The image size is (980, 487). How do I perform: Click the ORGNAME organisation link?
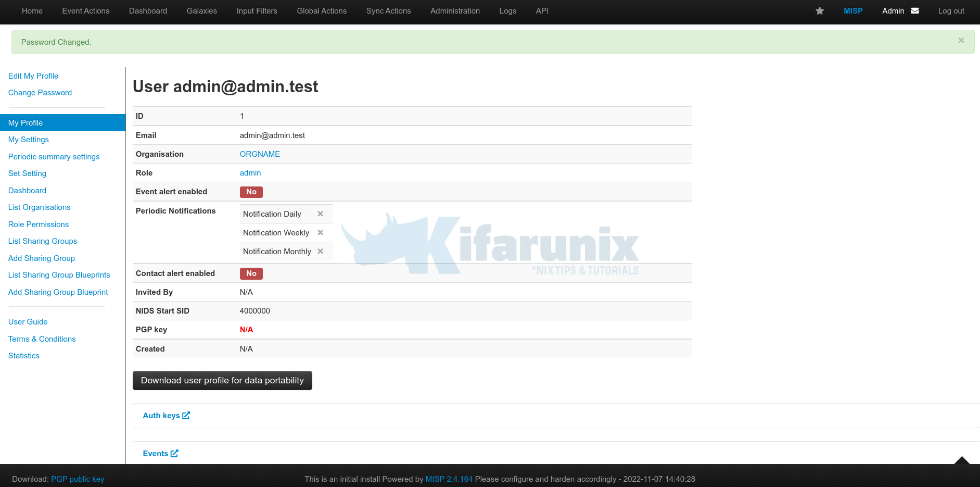(260, 154)
